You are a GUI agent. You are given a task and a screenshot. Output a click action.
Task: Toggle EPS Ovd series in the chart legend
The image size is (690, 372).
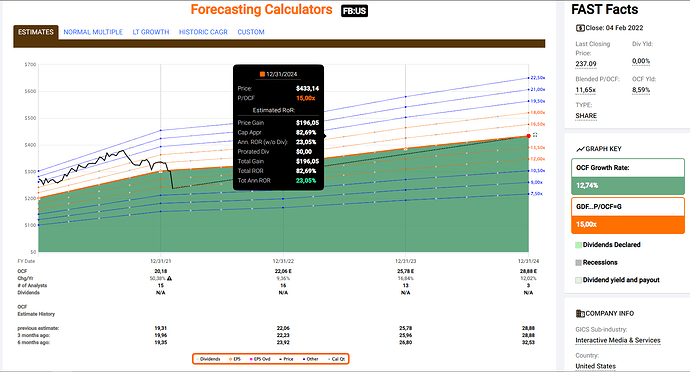click(260, 359)
